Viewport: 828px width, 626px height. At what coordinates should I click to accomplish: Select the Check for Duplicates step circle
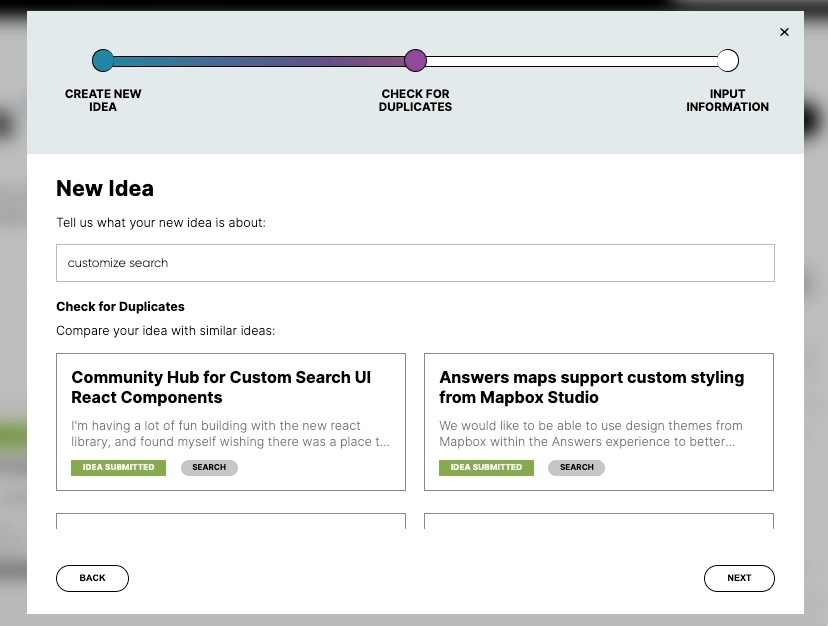[x=416, y=60]
